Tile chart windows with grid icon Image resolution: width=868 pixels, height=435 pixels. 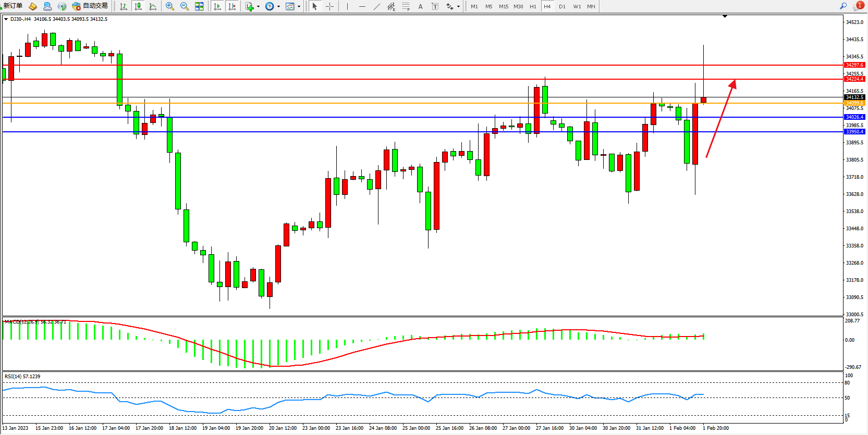[199, 6]
